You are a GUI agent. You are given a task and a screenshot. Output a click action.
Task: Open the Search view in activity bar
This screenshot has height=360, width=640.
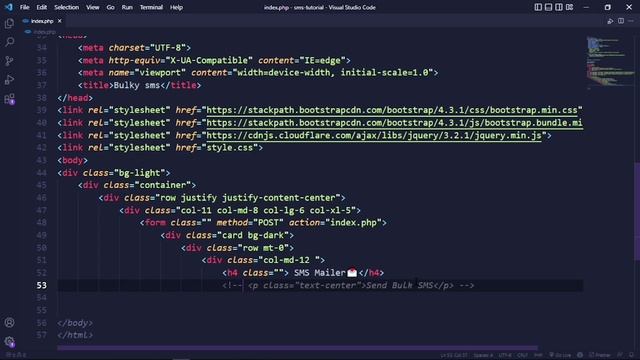tap(9, 42)
